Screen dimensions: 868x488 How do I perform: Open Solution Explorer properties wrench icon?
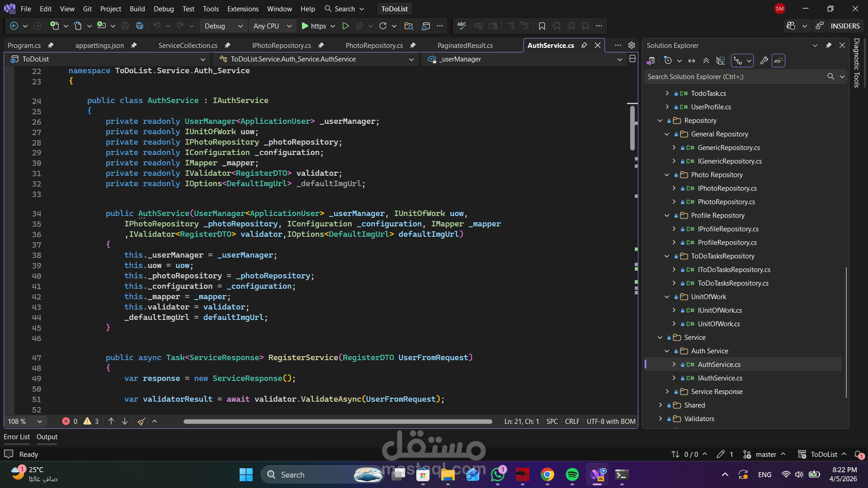(764, 61)
